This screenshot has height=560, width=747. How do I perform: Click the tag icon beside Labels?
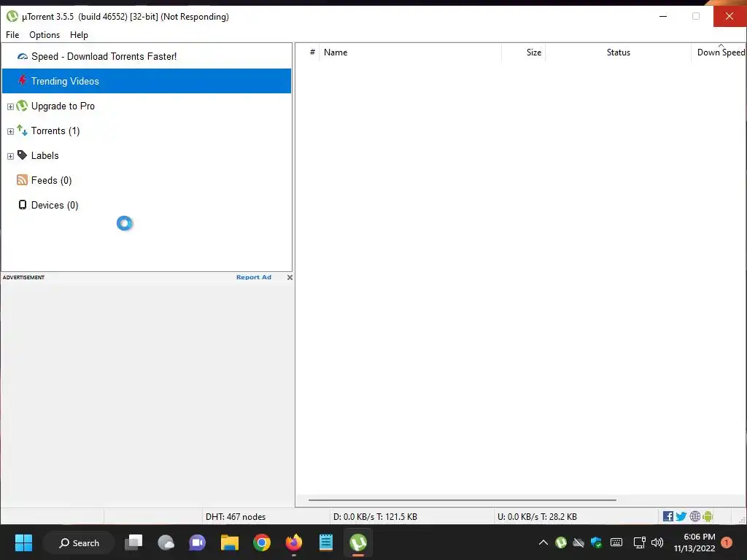22,155
